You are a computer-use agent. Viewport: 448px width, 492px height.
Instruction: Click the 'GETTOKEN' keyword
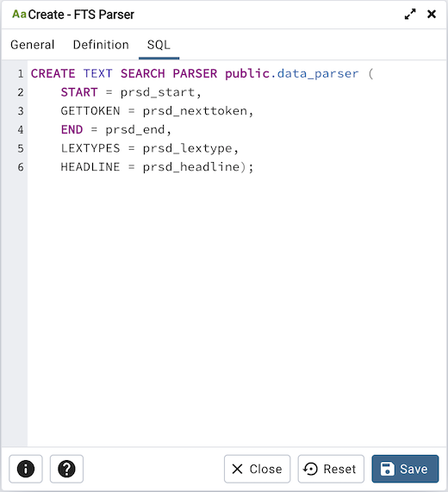point(90,111)
